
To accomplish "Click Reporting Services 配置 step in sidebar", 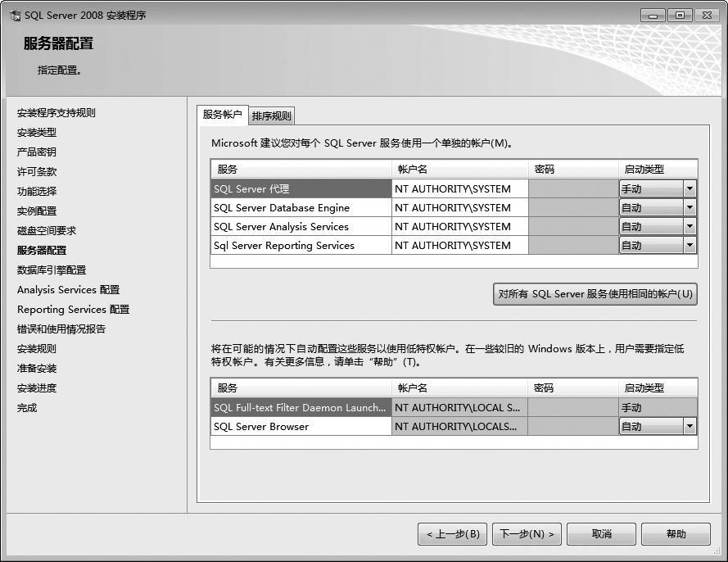I will (x=74, y=310).
